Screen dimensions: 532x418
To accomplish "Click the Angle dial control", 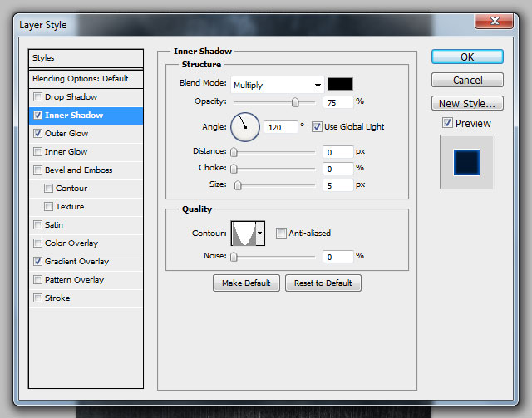I will pos(245,127).
